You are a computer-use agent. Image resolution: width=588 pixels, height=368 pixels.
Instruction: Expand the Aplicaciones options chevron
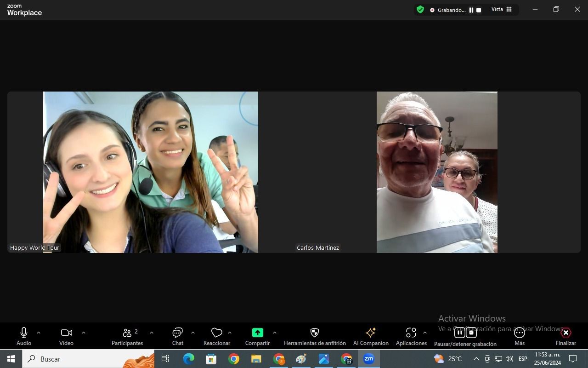(x=424, y=333)
